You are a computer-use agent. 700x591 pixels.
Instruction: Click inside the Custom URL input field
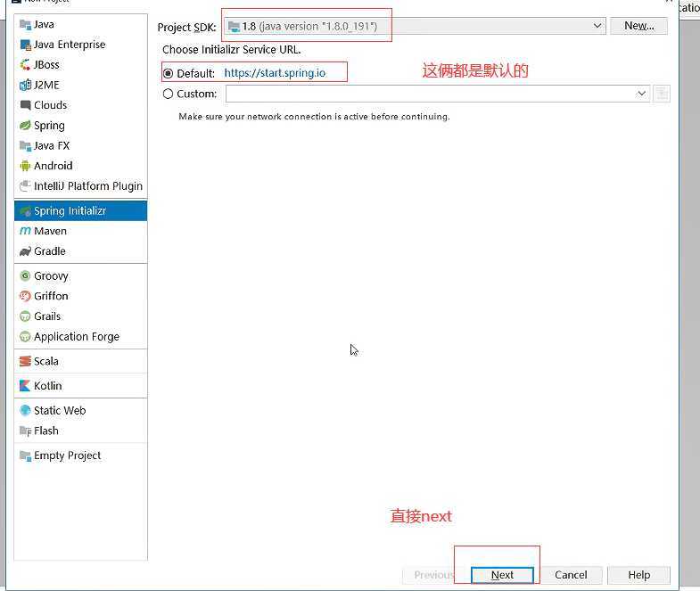(431, 94)
